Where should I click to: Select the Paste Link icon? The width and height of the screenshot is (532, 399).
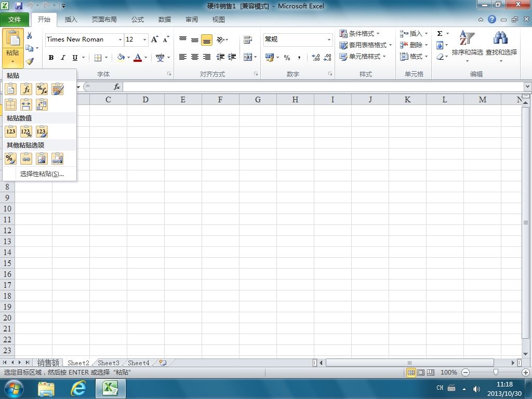coord(26,158)
